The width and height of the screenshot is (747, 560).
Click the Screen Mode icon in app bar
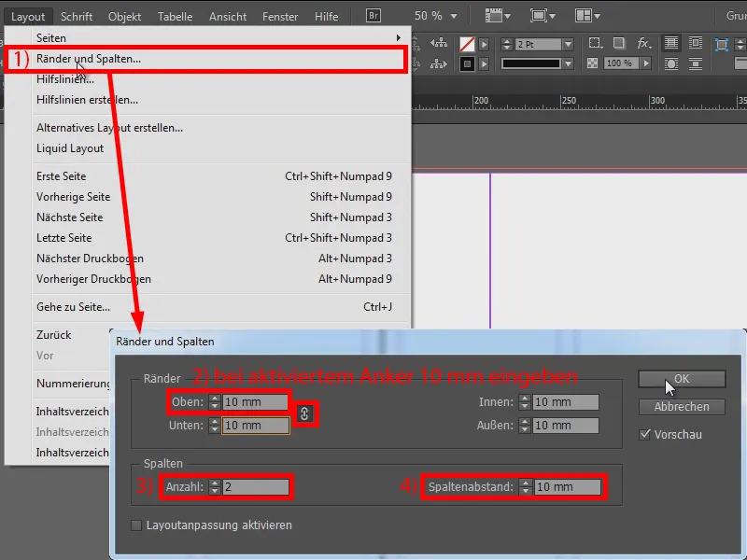pyautogui.click(x=540, y=15)
